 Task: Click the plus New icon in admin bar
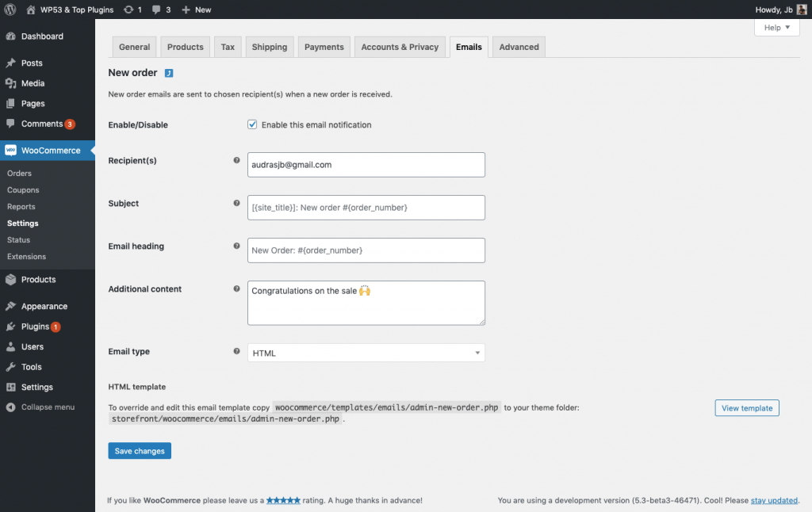(186, 10)
